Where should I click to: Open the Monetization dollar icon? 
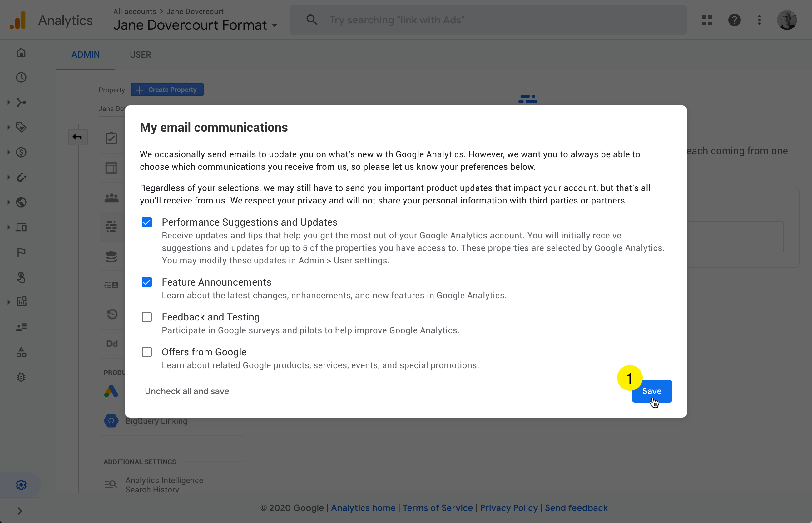(21, 152)
